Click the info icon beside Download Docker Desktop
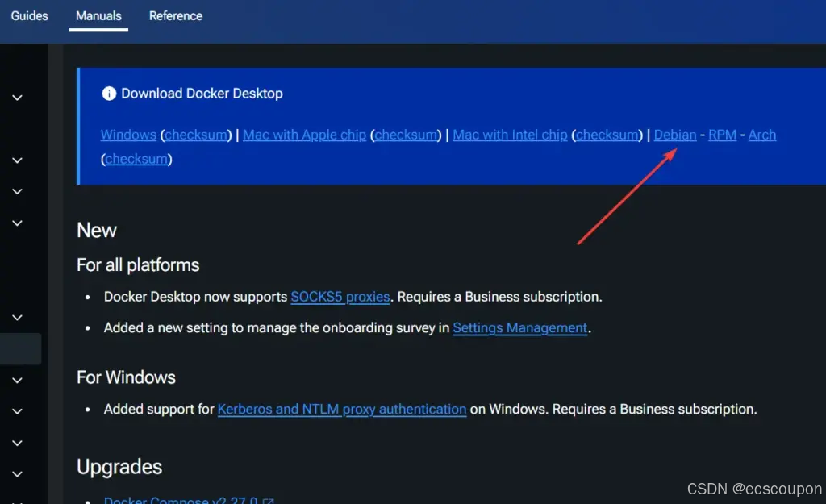 pyautogui.click(x=109, y=94)
